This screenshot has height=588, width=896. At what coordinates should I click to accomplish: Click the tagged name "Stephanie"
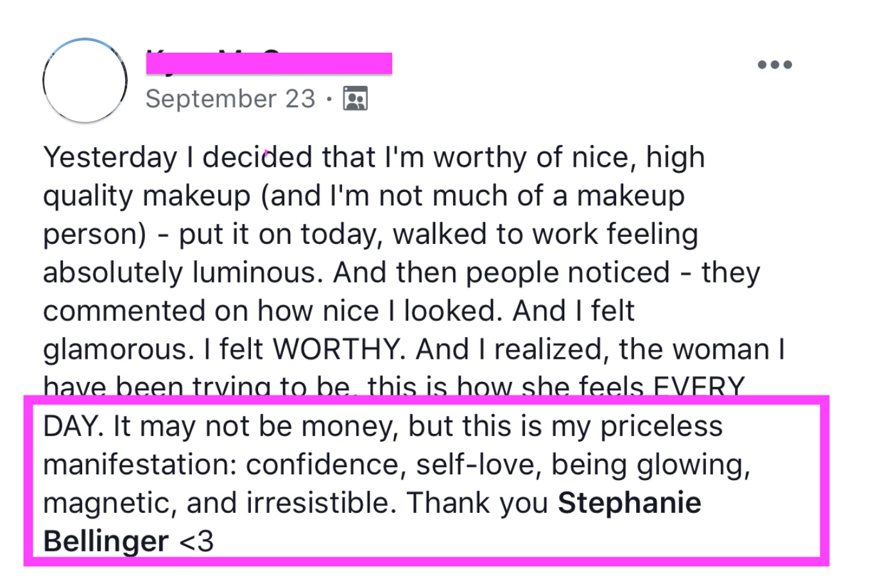coord(629,503)
